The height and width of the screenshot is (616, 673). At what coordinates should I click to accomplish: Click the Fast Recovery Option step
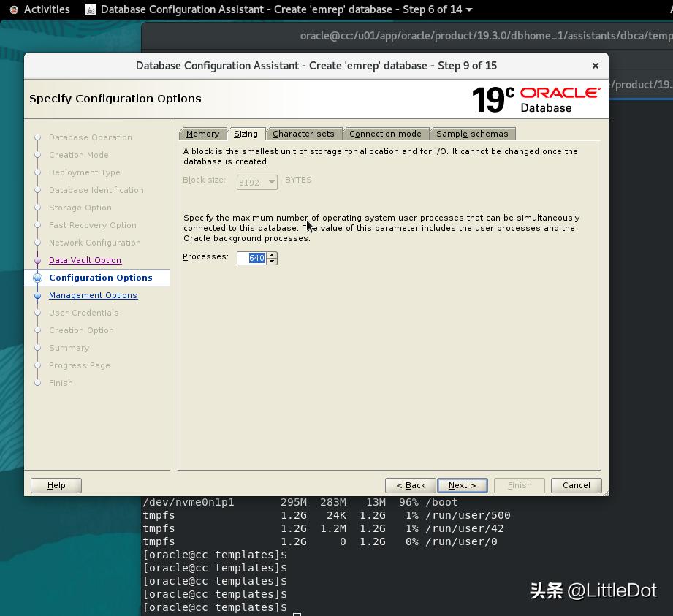click(x=93, y=225)
